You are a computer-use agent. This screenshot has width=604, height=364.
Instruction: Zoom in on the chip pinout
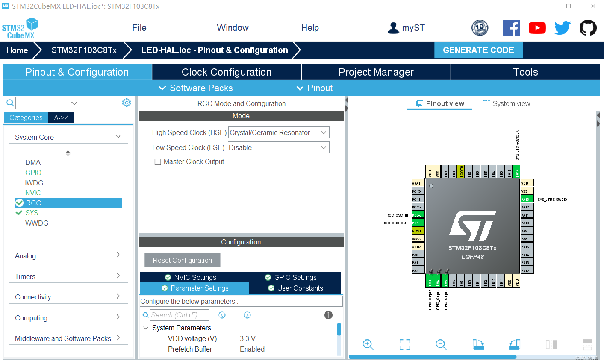(368, 344)
